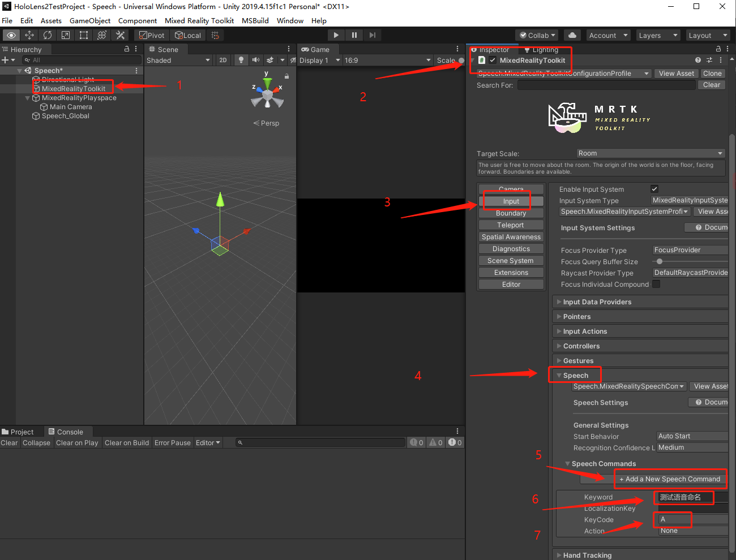Select the Rotate tool
Screen dimensions: 736x560
[48, 35]
